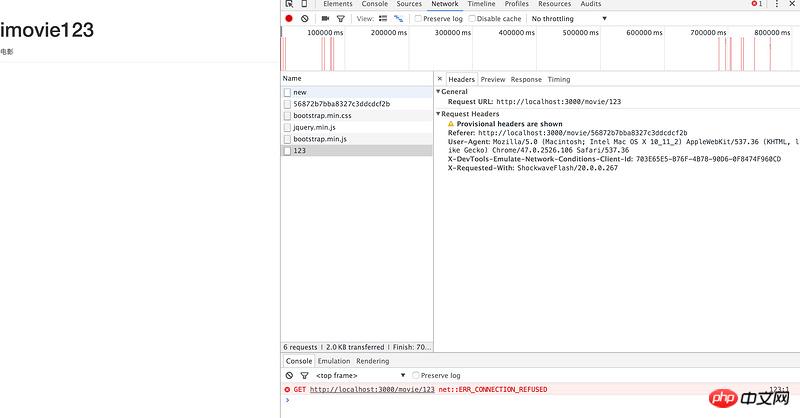Open the network filter funnel

tap(341, 18)
